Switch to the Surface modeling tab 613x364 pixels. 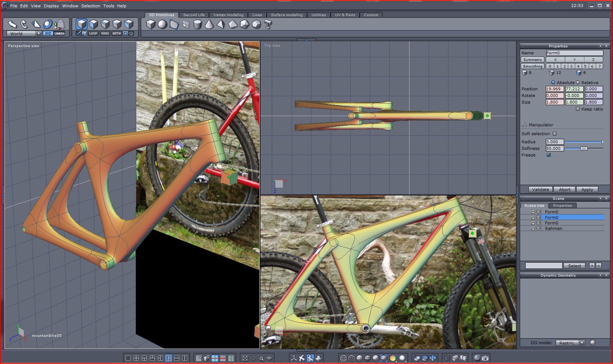coord(287,15)
